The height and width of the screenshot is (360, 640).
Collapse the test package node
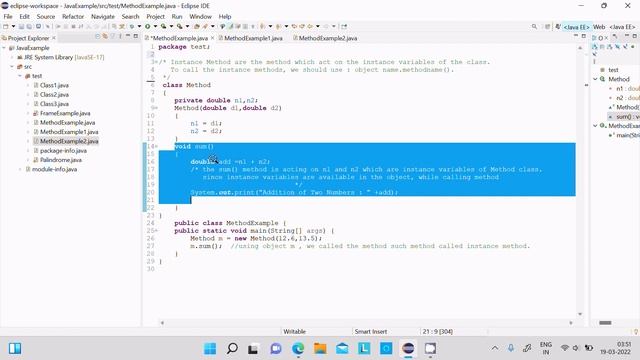pos(20,76)
